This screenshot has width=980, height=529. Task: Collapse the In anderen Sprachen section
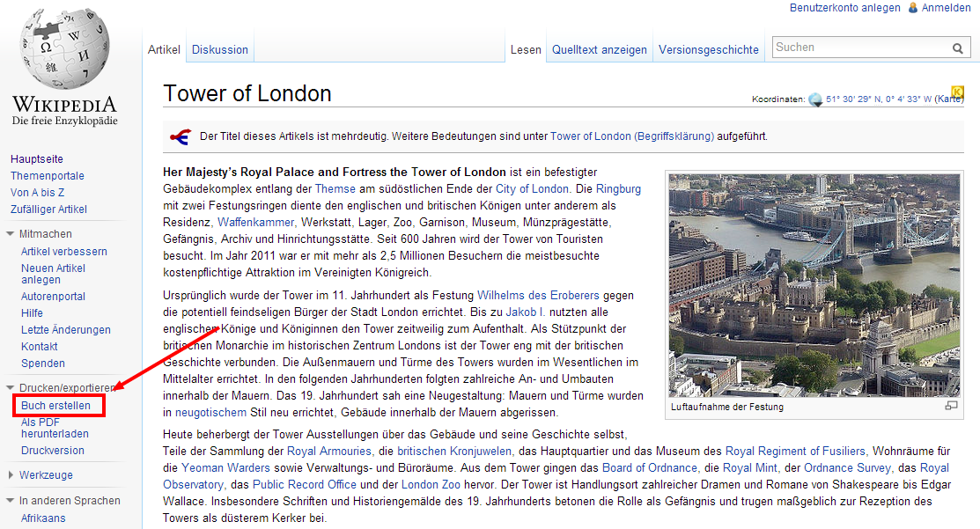tap(11, 500)
